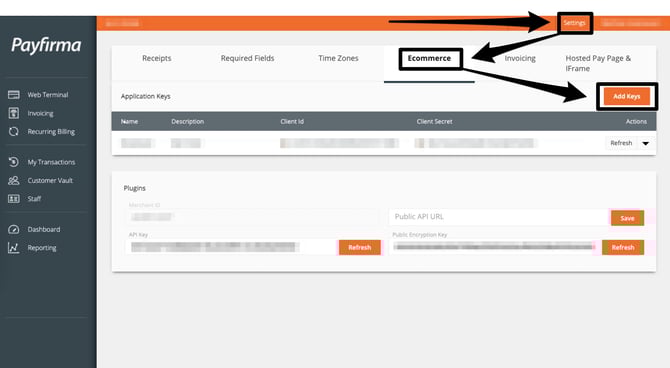Click the Invoicing icon in sidebar
Screen dimensions: 670x368
tap(14, 113)
